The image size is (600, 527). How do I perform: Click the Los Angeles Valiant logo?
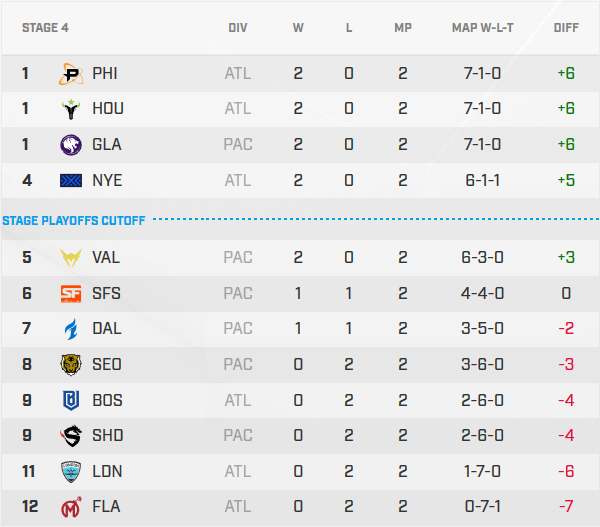click(72, 257)
